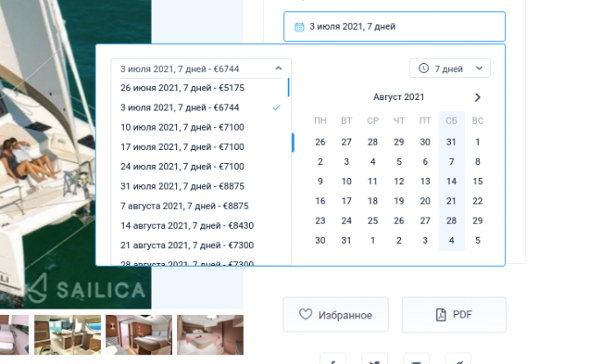This screenshot has width=614, height=364.
Task: Click day 12 in the calendar
Action: (398, 182)
